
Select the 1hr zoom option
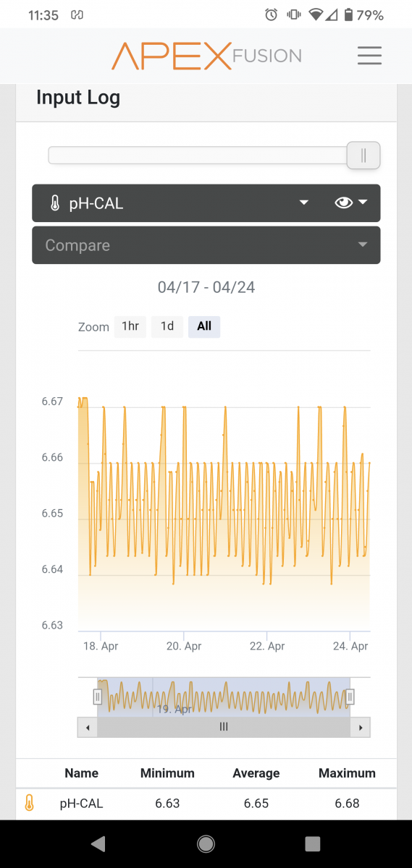point(130,326)
